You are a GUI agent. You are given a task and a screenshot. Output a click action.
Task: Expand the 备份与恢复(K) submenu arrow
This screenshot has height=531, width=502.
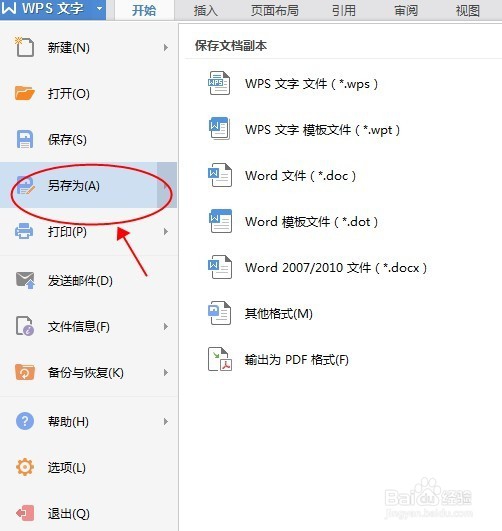click(x=166, y=373)
